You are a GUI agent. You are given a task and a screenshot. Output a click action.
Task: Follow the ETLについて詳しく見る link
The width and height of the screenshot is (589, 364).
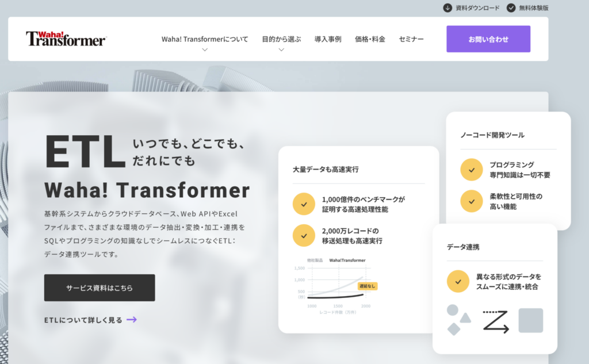[83, 320]
